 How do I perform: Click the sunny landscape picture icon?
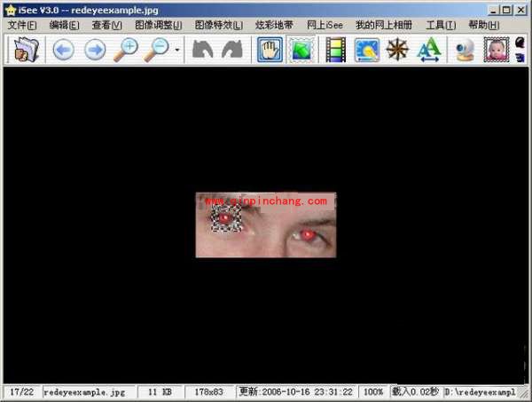click(366, 51)
